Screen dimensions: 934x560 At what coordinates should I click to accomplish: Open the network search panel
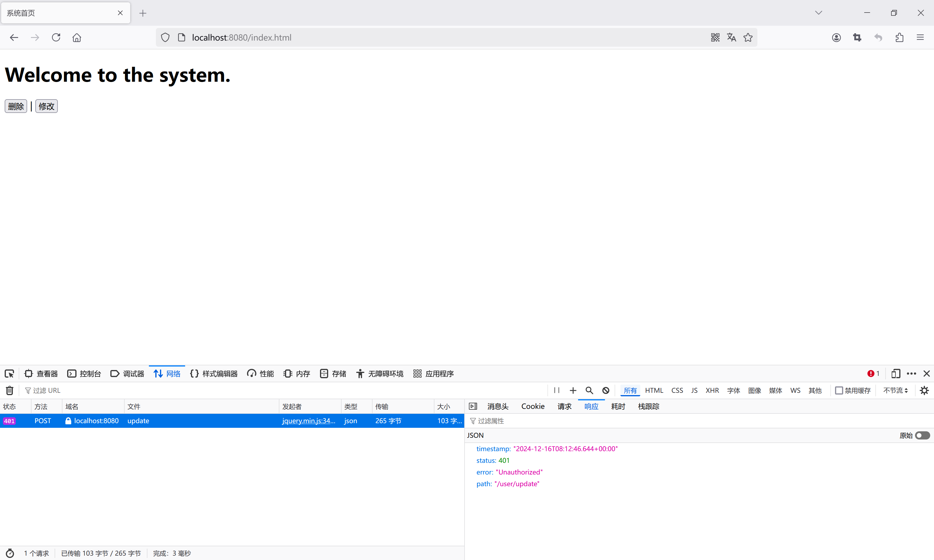click(x=589, y=390)
